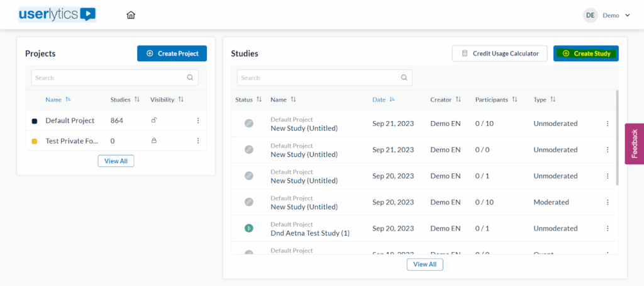The height and width of the screenshot is (286, 644).
Task: Toggle unlocked visibility icon for Default Project
Action: (x=154, y=120)
